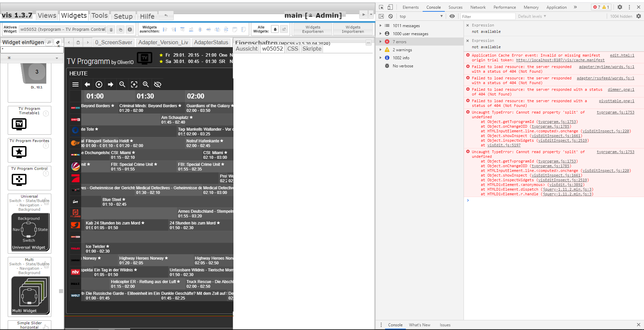Zoom in the TV timetable

pos(146,84)
